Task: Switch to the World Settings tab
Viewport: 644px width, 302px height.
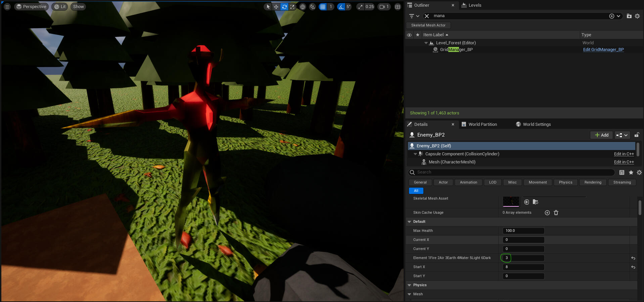Action: tap(536, 124)
